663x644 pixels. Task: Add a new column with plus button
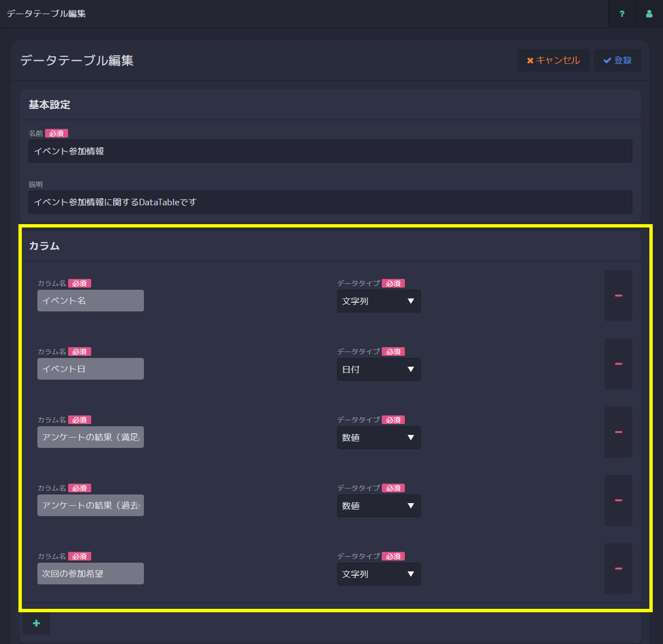point(37,623)
